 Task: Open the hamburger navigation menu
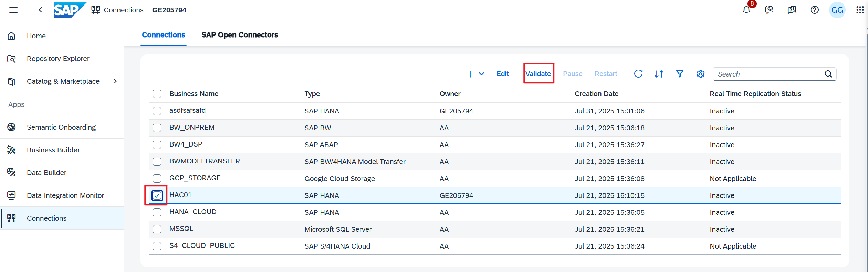coord(13,10)
